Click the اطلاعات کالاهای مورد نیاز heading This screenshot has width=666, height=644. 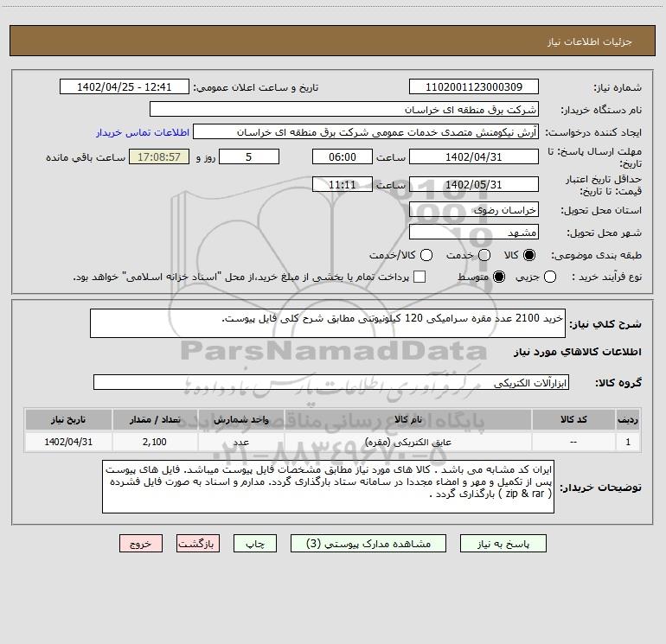(x=577, y=352)
